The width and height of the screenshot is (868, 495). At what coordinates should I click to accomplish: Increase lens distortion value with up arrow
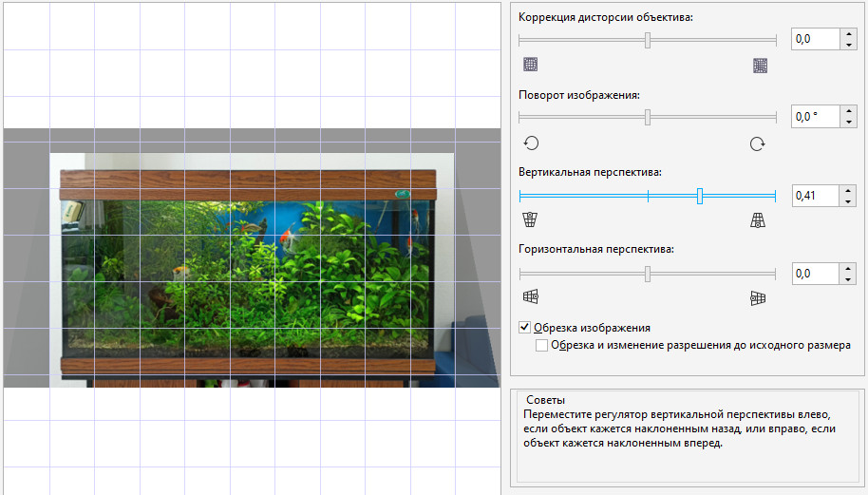point(847,34)
